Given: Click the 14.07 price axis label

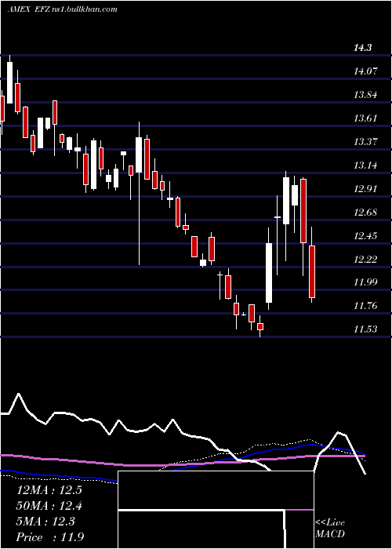Looking at the screenshot, I should pyautogui.click(x=366, y=71).
